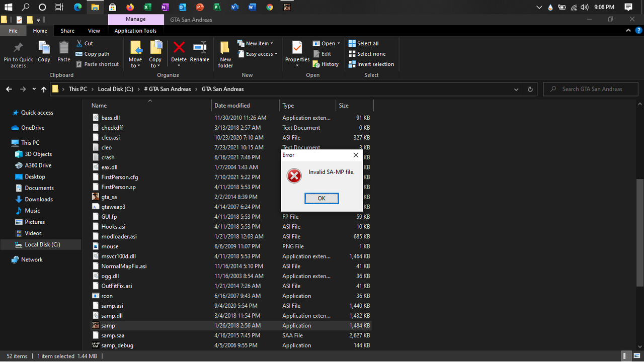The width and height of the screenshot is (644, 362).
Task: Click # GTA San Andreas breadcrumb
Action: [x=168, y=89]
